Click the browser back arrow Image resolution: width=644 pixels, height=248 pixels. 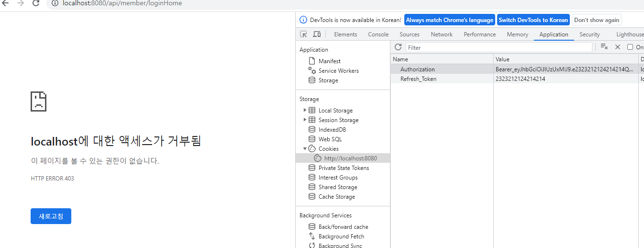click(6, 3)
